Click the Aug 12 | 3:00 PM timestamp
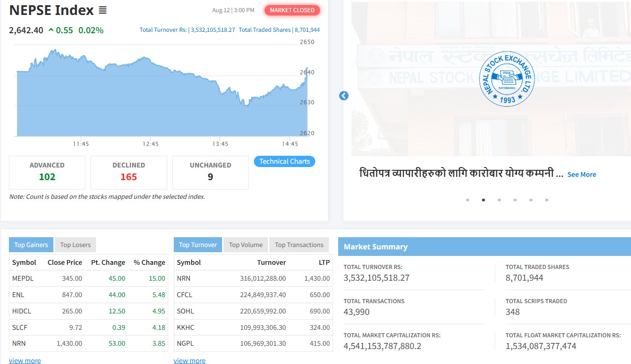The width and height of the screenshot is (631, 364). pyautogui.click(x=233, y=10)
